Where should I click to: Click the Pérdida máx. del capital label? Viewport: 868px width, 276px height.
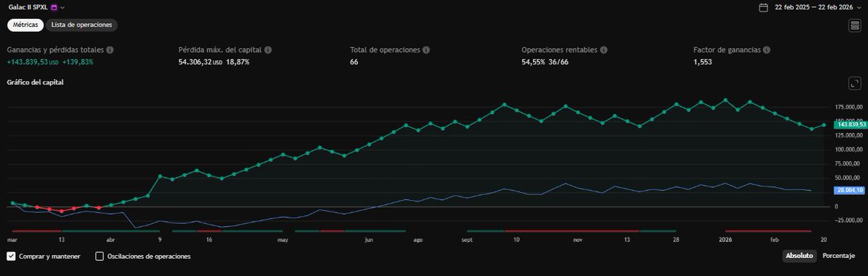click(220, 51)
